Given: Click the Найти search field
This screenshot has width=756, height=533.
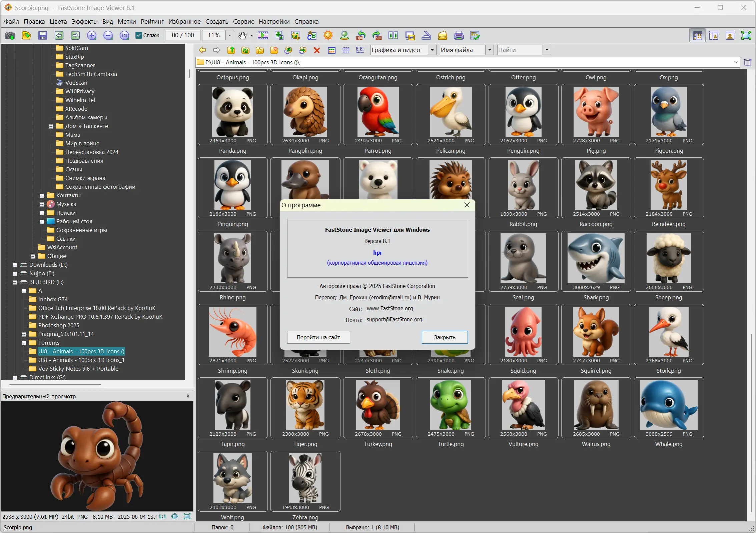Looking at the screenshot, I should coord(520,50).
